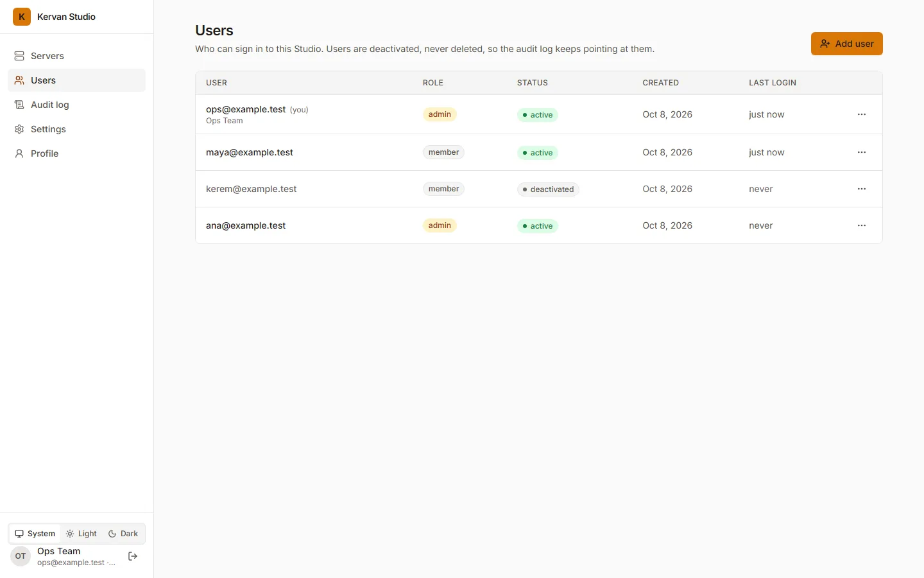
Task: Click 'never' last login for ana@example.test
Action: 761,225
